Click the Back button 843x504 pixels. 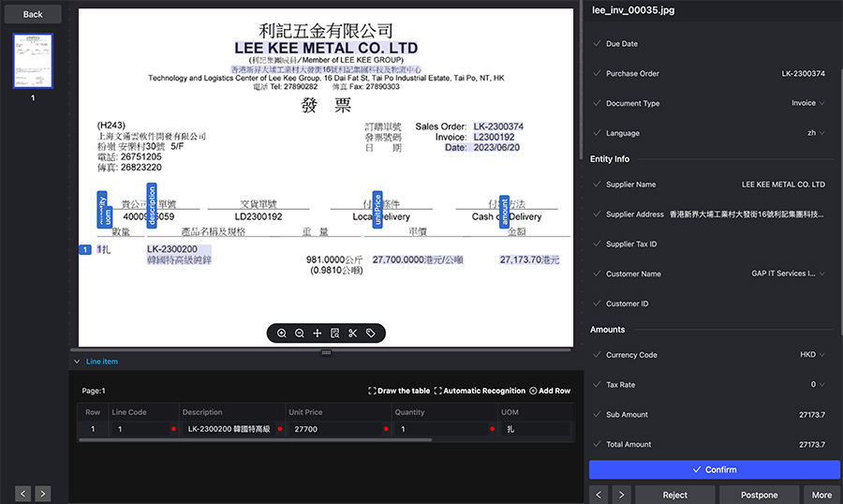tap(33, 15)
